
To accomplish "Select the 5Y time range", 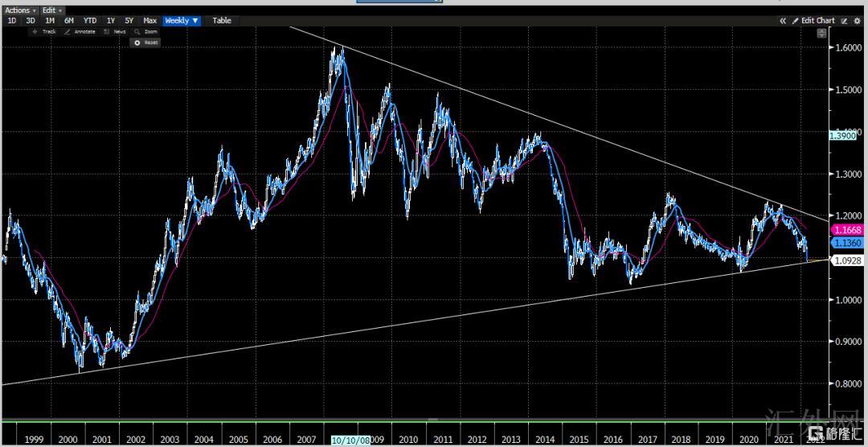I will 129,20.
